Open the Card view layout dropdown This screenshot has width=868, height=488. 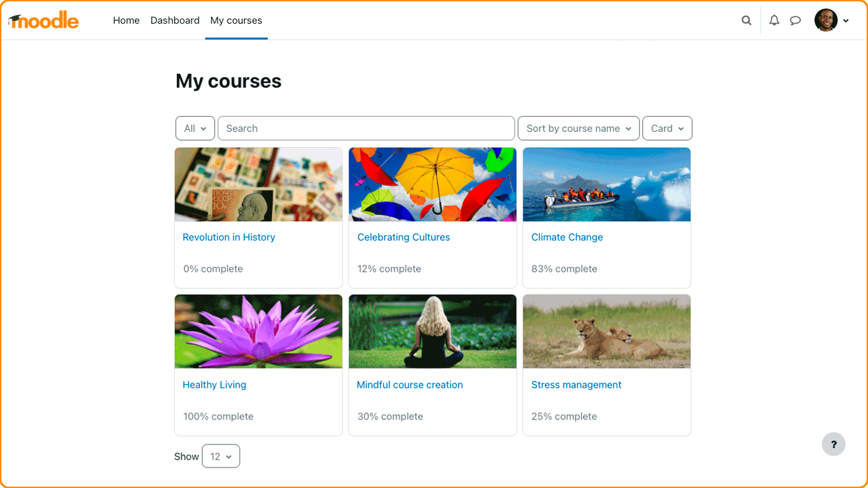pyautogui.click(x=667, y=129)
